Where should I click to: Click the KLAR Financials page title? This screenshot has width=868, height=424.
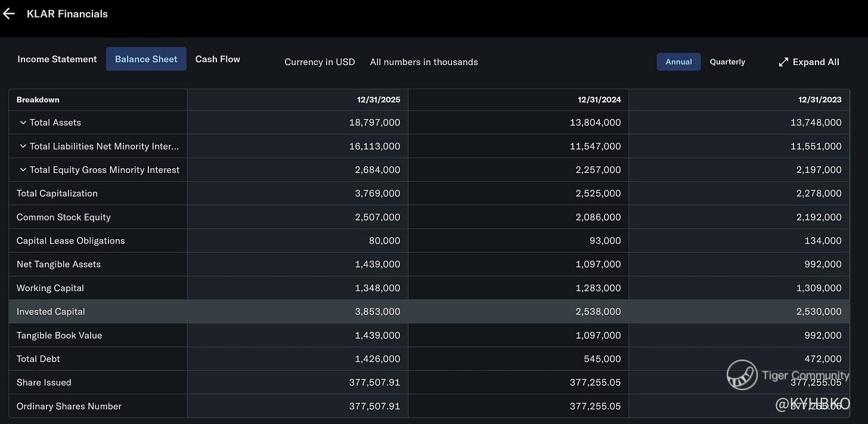click(67, 14)
